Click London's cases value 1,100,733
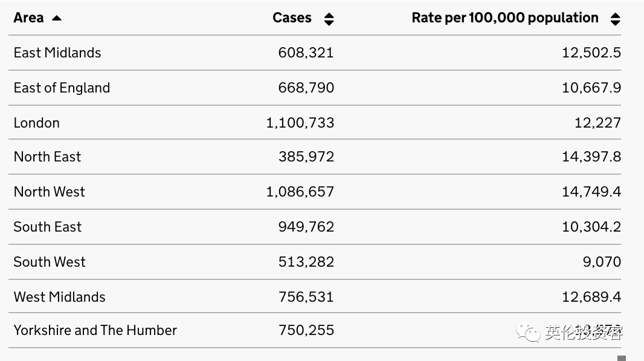This screenshot has width=644, height=361. pos(300,123)
